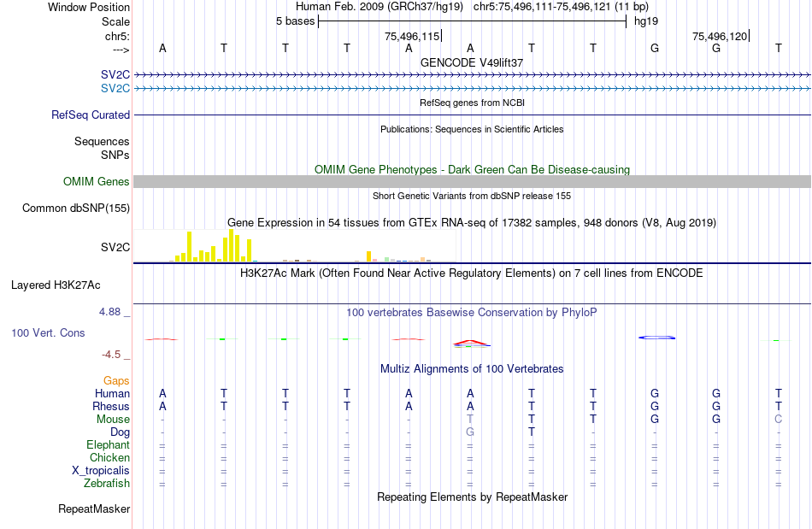Select the Elephant alignment row label
The height and width of the screenshot is (529, 812).
(x=108, y=445)
